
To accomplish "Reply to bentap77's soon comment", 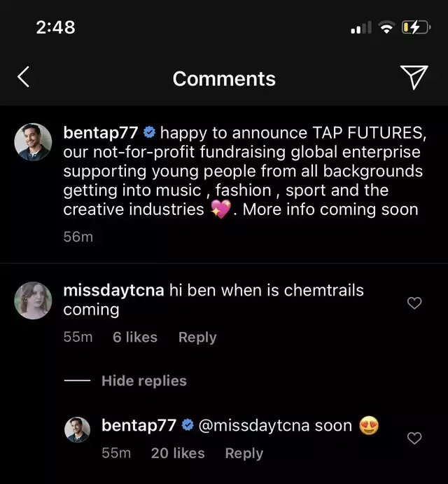I will coord(244,453).
